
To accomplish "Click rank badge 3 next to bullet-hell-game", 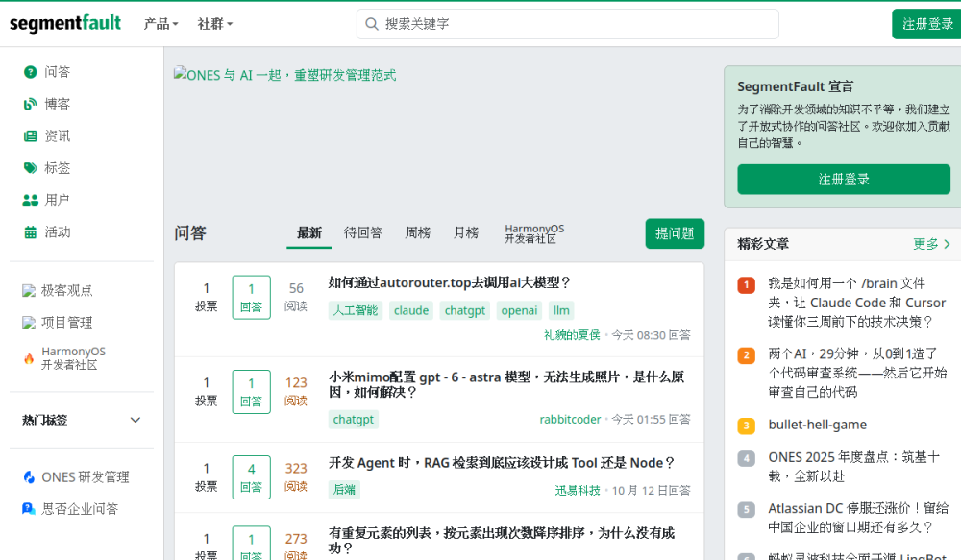I will pyautogui.click(x=746, y=426).
